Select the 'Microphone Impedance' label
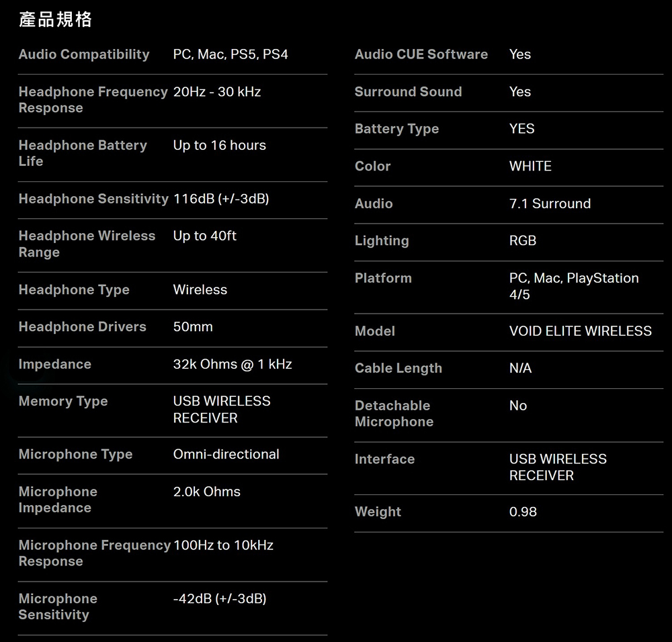This screenshot has width=672, height=642. [58, 500]
